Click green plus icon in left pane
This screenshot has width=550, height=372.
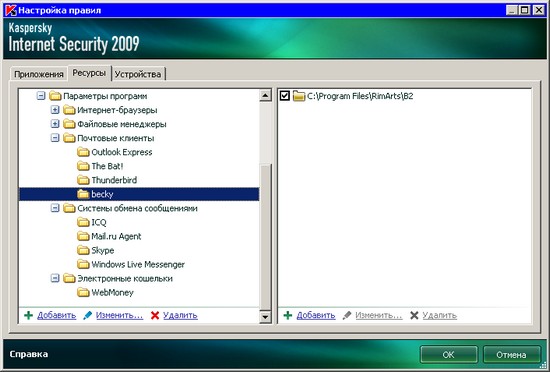coord(28,315)
